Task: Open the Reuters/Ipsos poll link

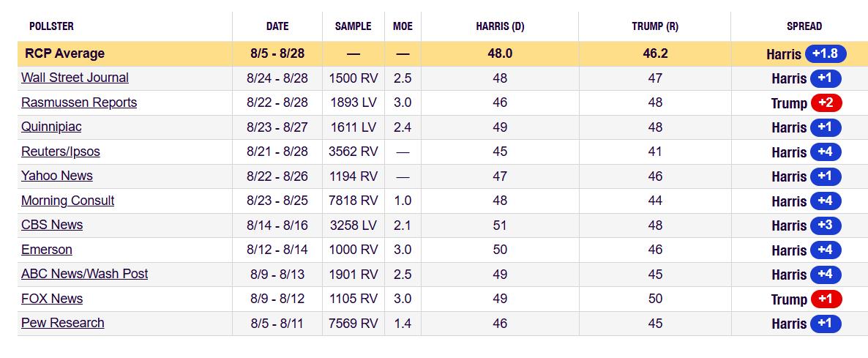Action: [61, 152]
